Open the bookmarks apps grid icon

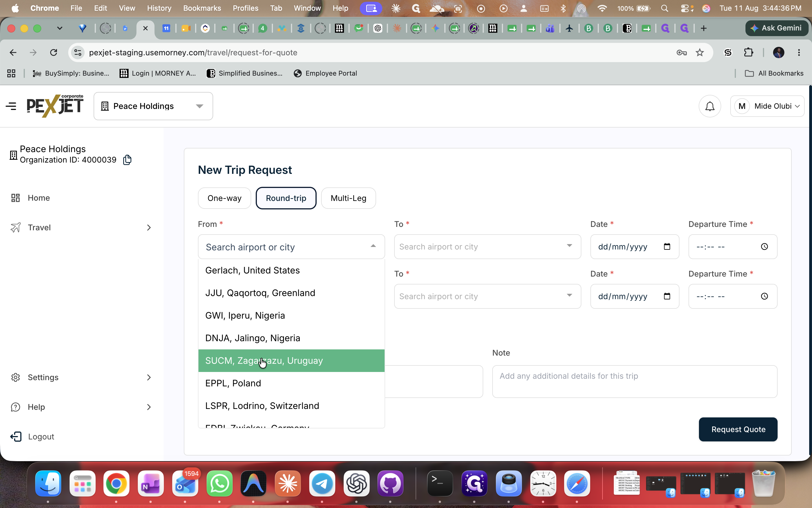[11, 73]
